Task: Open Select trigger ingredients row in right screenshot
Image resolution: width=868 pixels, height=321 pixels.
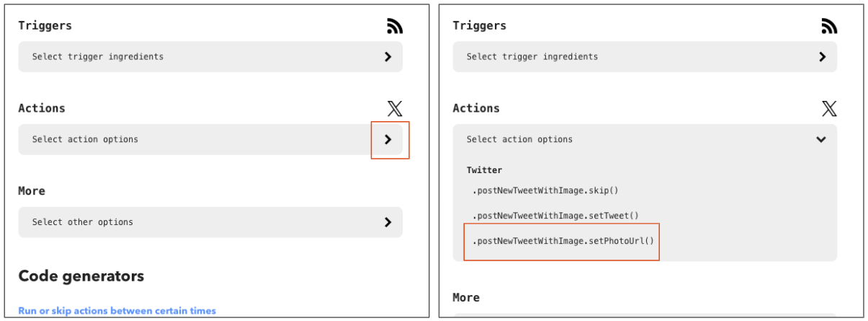Action: coord(645,56)
